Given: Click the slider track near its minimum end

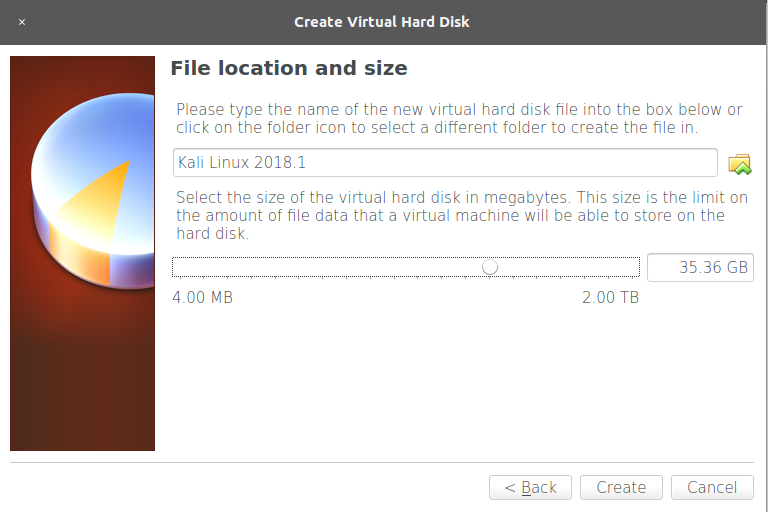Looking at the screenshot, I should click(x=186, y=267).
